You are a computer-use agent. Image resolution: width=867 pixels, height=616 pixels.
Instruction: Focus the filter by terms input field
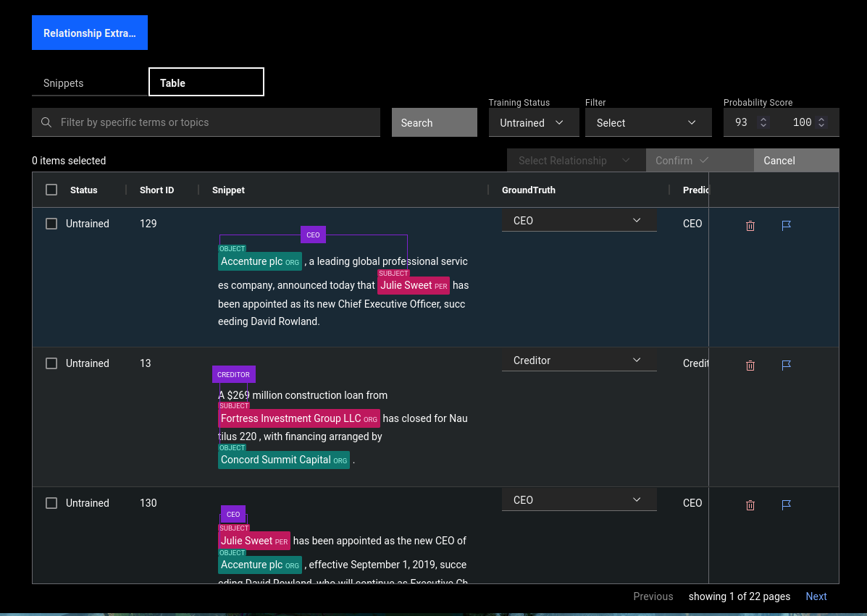pyautogui.click(x=216, y=122)
